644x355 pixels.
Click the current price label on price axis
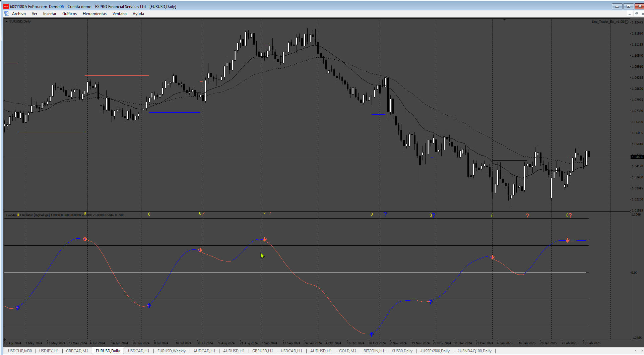click(637, 157)
